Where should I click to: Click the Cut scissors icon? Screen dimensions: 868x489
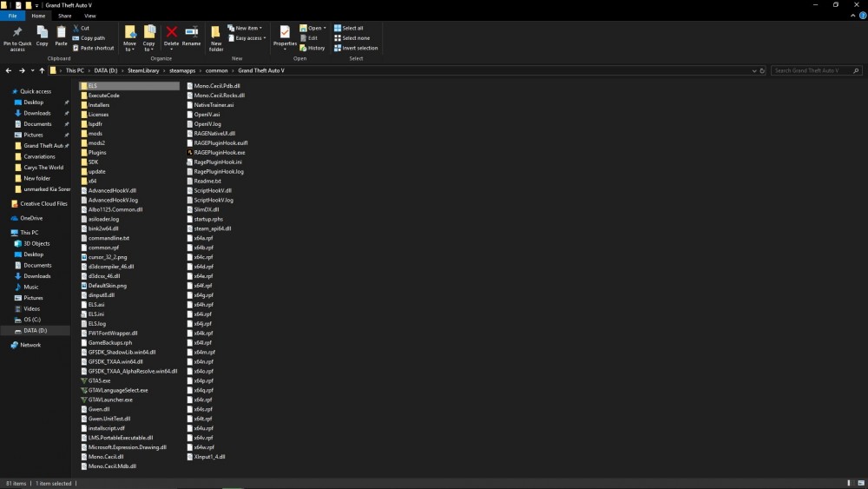(76, 28)
